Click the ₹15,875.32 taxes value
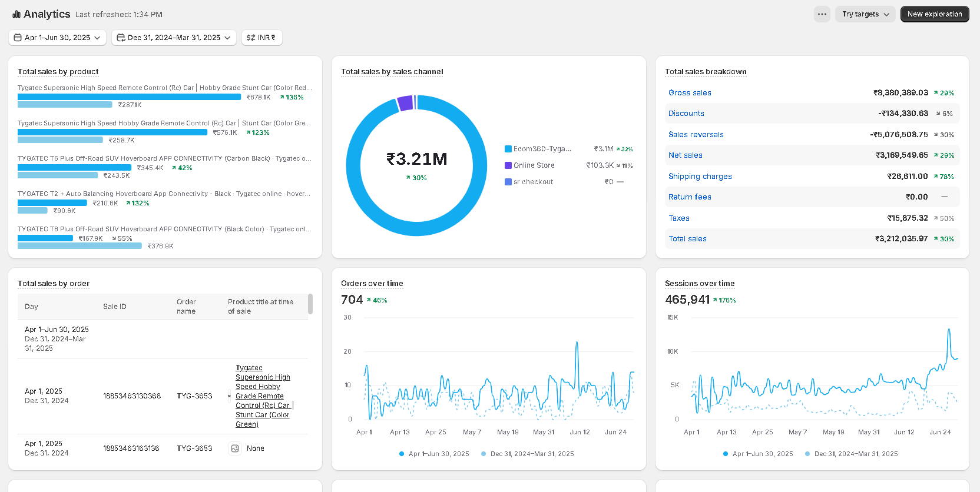The image size is (980, 492). [x=908, y=218]
